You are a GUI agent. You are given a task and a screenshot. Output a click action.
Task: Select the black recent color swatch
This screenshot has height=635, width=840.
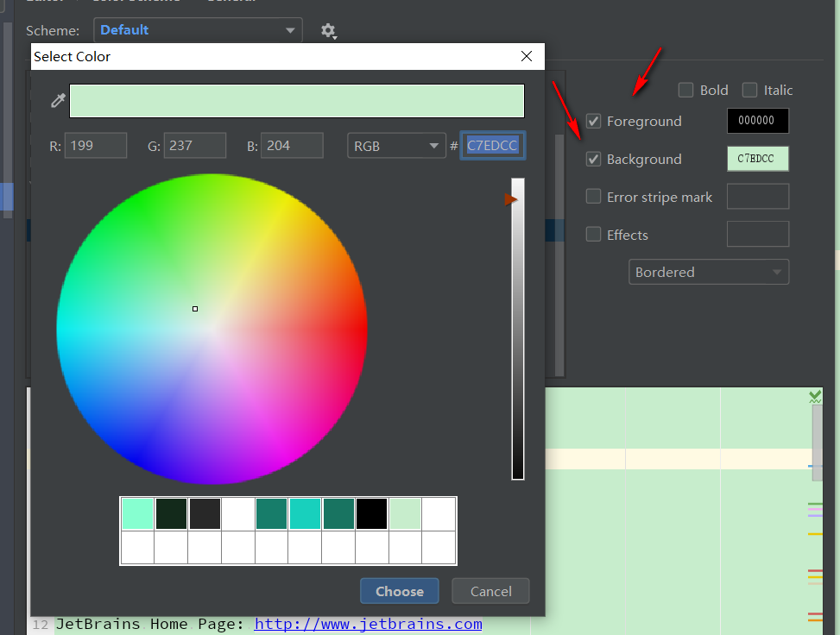[372, 514]
